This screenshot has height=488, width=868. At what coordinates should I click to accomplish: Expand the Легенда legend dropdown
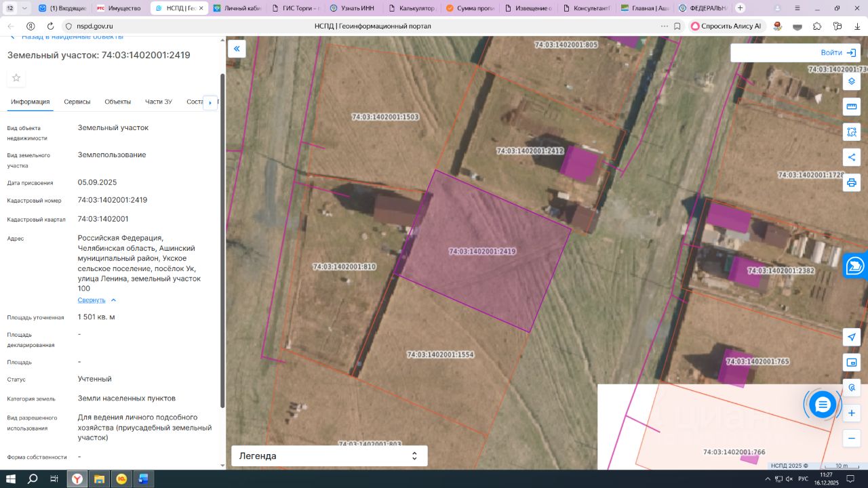click(330, 456)
